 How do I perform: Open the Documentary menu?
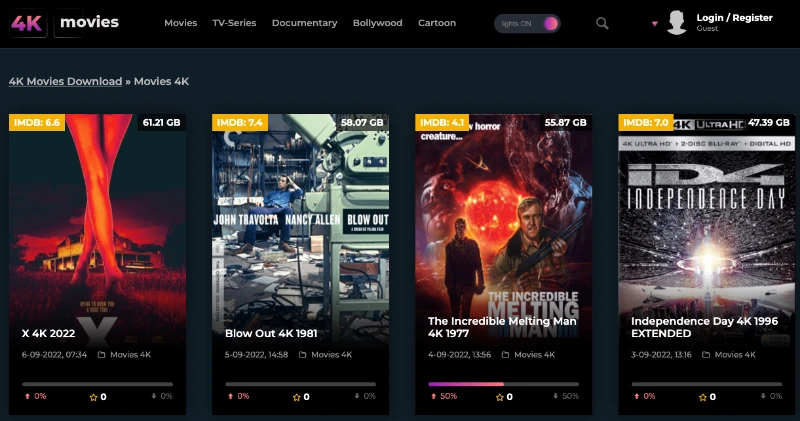click(x=305, y=23)
